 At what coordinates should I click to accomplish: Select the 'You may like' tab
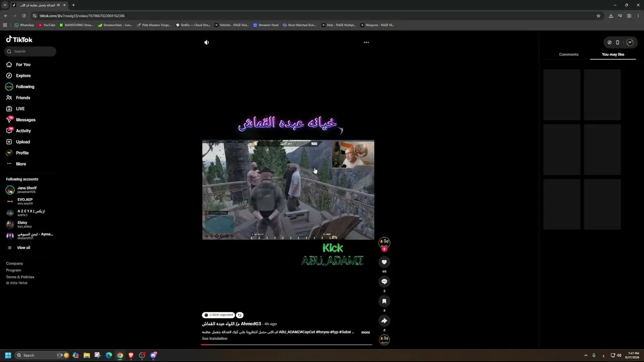[613, 54]
